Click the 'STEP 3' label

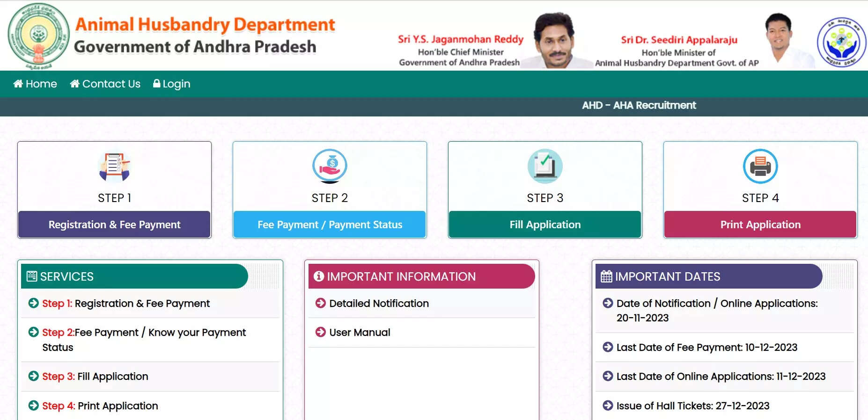(545, 198)
